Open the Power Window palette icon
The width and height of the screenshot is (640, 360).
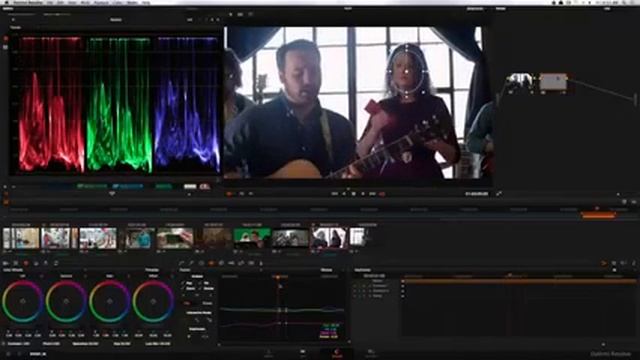coord(201,263)
